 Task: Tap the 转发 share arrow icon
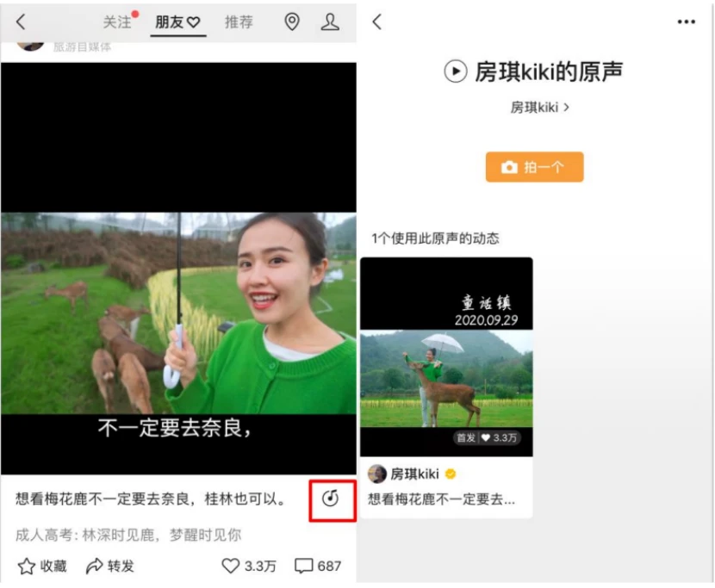[x=95, y=566]
